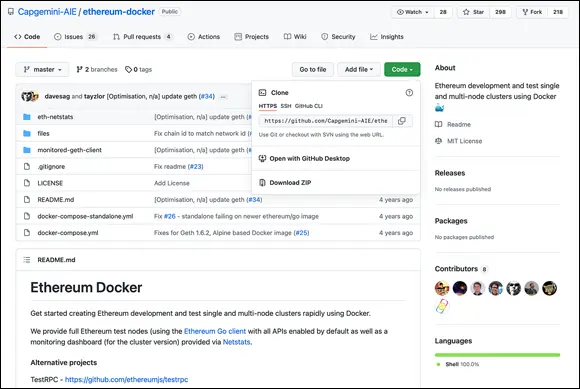Select the Code repository tab
The width and height of the screenshot is (580, 389).
[27, 37]
